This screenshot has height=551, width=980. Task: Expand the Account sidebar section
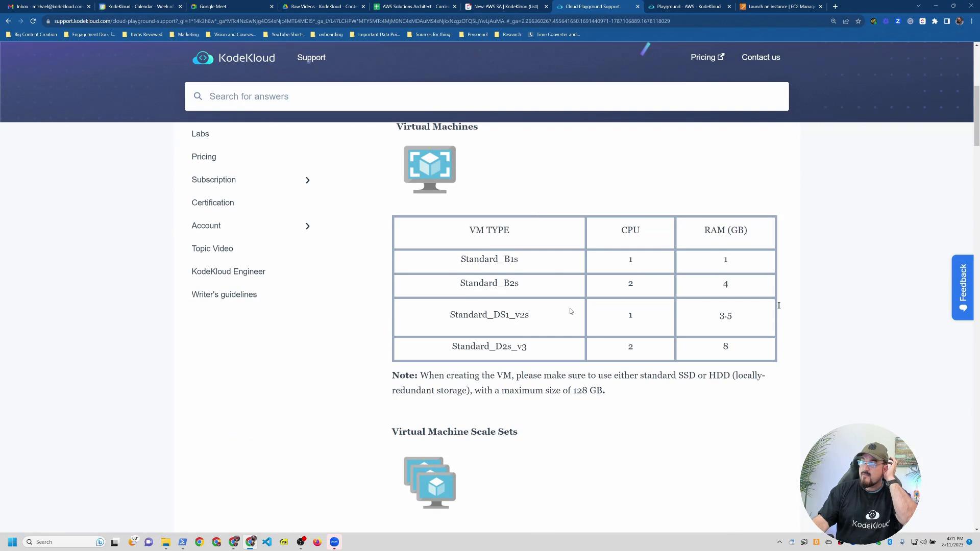[307, 226]
